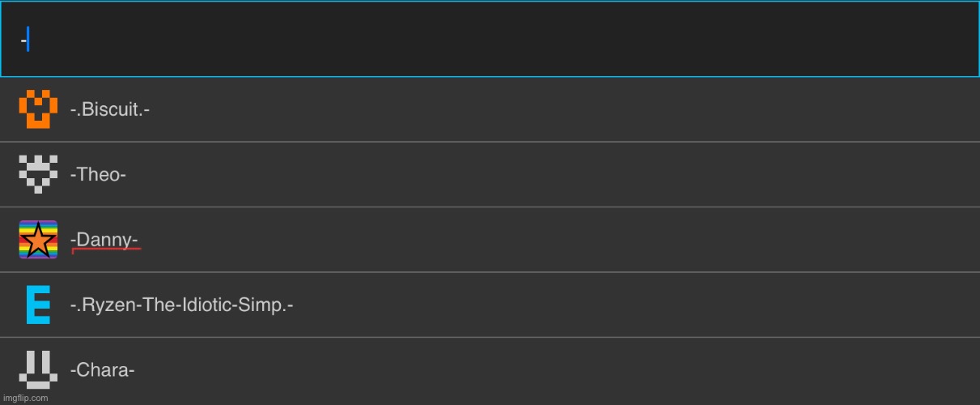980x405 pixels.
Task: Select the -.Ryzen-The-Idiotic-Simp.- username text
Action: [x=181, y=305]
